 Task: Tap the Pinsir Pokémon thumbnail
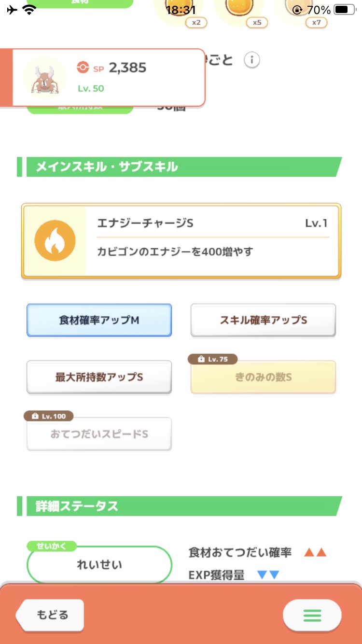pyautogui.click(x=45, y=77)
